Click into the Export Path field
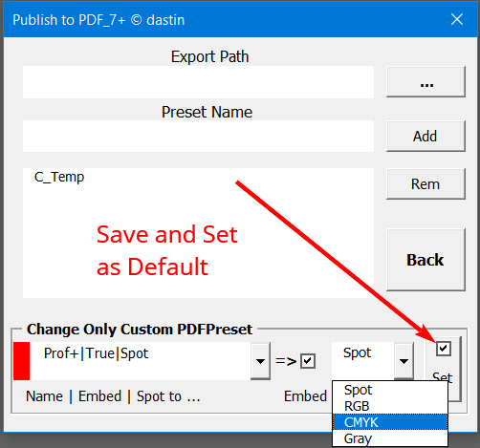Viewport: 480px width, 448px height. [x=198, y=82]
